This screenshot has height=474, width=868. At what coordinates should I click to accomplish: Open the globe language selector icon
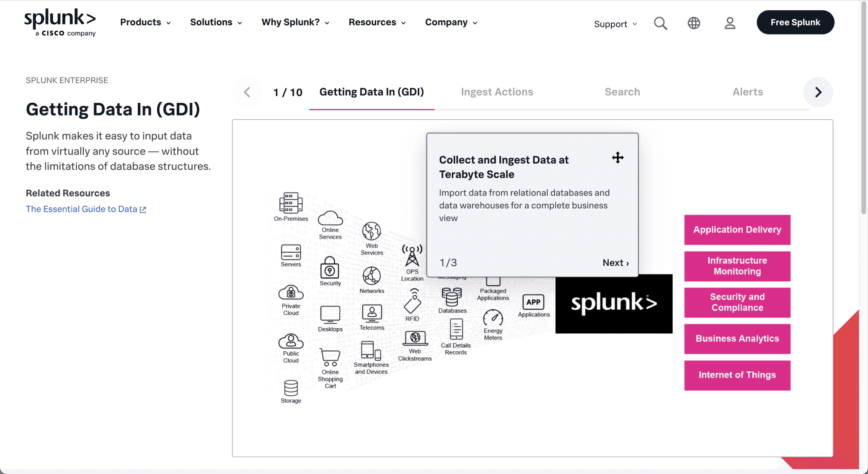(694, 23)
